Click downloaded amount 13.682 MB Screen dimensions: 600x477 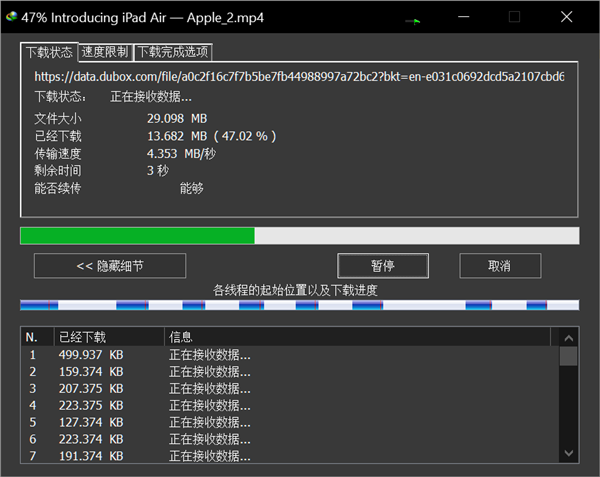[x=177, y=136]
